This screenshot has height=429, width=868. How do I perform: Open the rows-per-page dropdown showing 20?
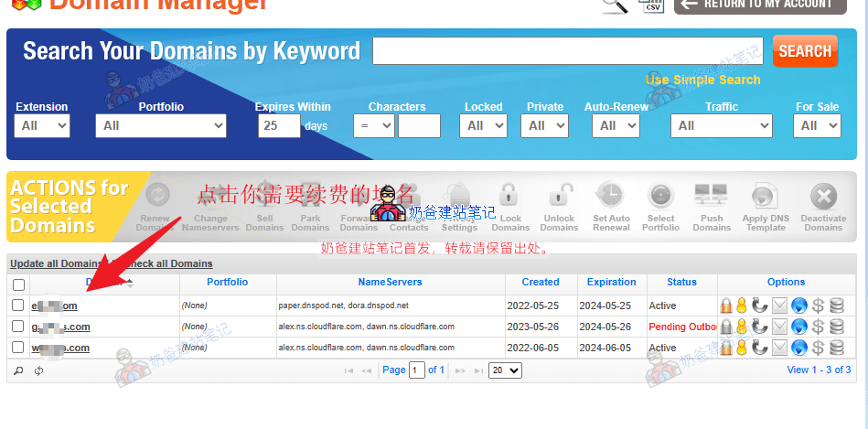coord(505,370)
